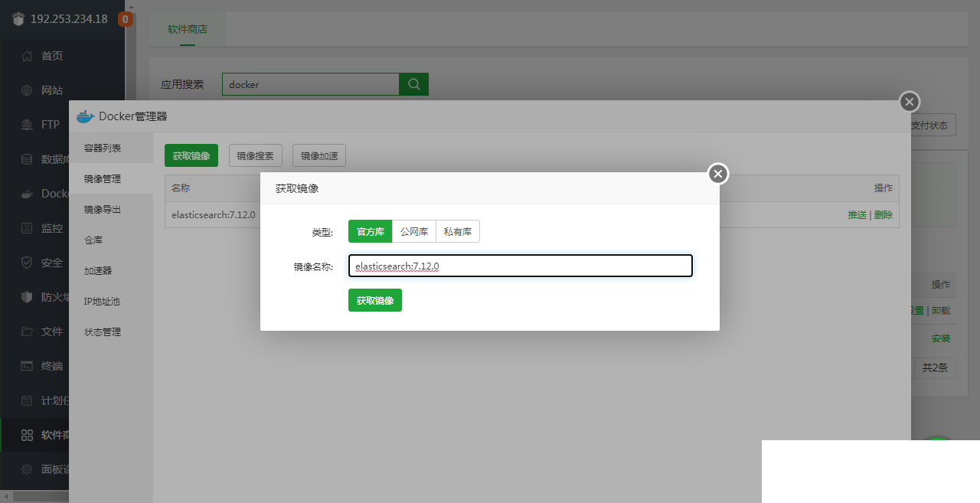Screen dimensions: 980x503
Task: Click the 操作 column header in image table
Action: click(884, 188)
